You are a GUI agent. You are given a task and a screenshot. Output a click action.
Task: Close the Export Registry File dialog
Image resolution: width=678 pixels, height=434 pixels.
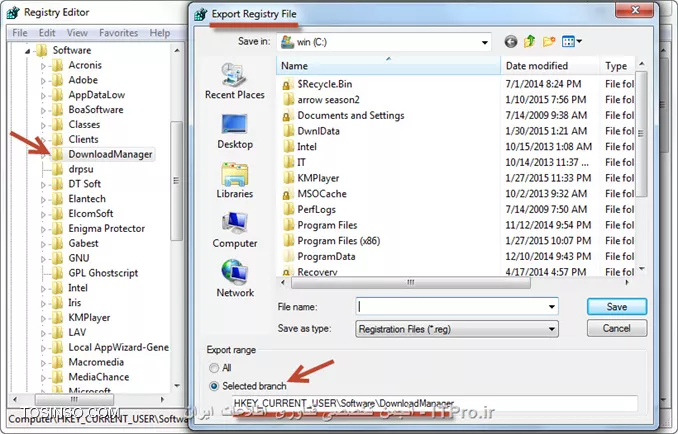635,10
